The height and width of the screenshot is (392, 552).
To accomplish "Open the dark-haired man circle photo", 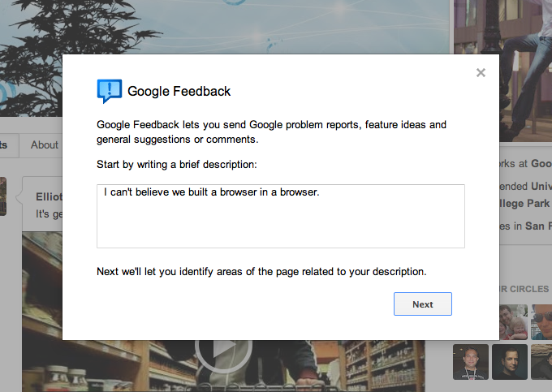I will 510,362.
